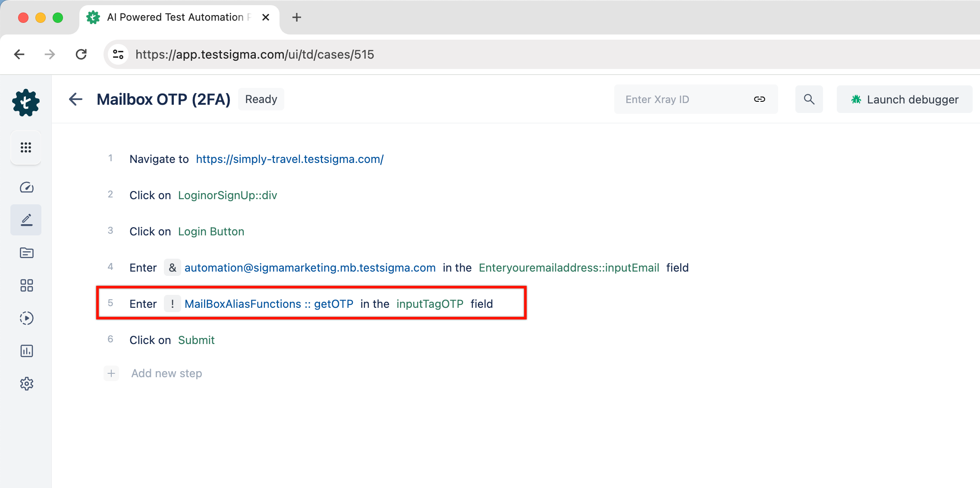Click the address bar URL
This screenshot has width=980, height=488.
[x=254, y=54]
